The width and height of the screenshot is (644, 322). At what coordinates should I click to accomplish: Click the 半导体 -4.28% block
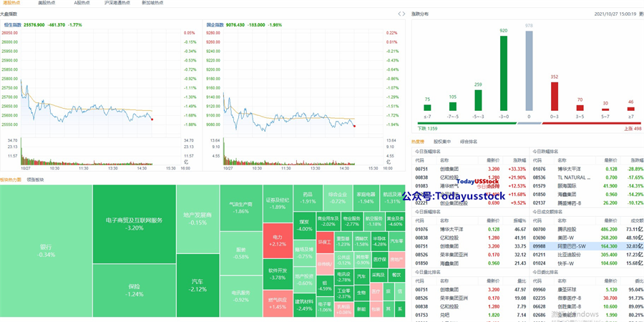tap(379, 241)
